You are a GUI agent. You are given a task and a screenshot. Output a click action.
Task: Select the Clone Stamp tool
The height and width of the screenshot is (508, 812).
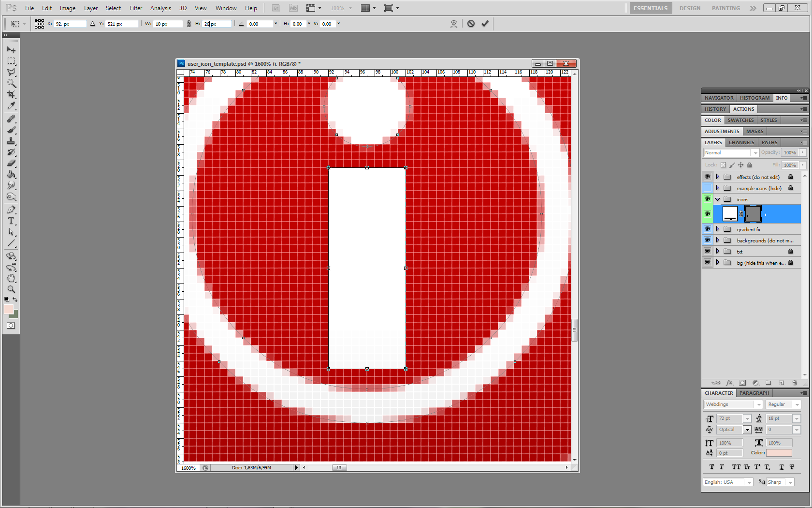tap(11, 141)
